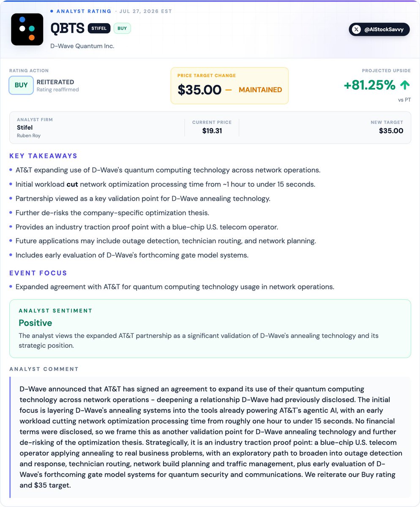
Task: Click the $19.31 current price
Action: 212,131
